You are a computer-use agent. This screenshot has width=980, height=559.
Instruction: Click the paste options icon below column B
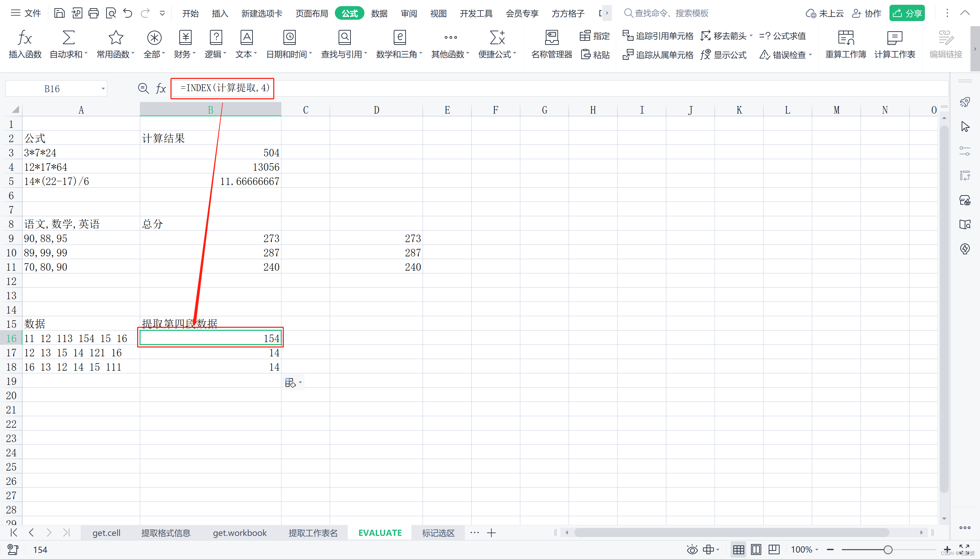point(291,383)
